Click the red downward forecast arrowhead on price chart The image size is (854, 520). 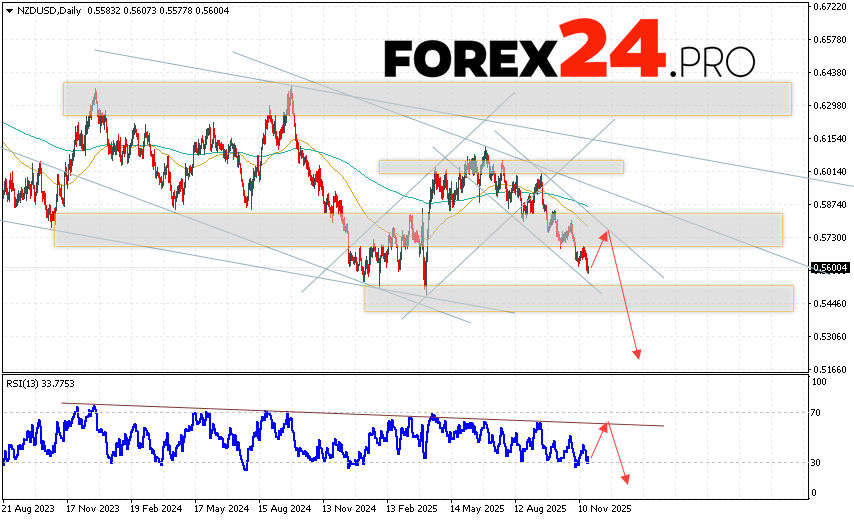636,353
